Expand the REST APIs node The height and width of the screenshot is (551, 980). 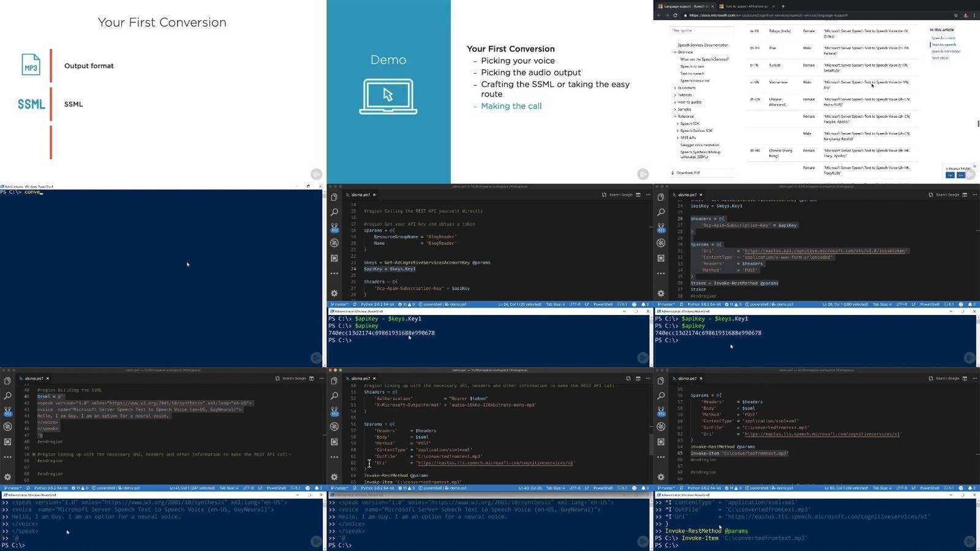[678, 138]
